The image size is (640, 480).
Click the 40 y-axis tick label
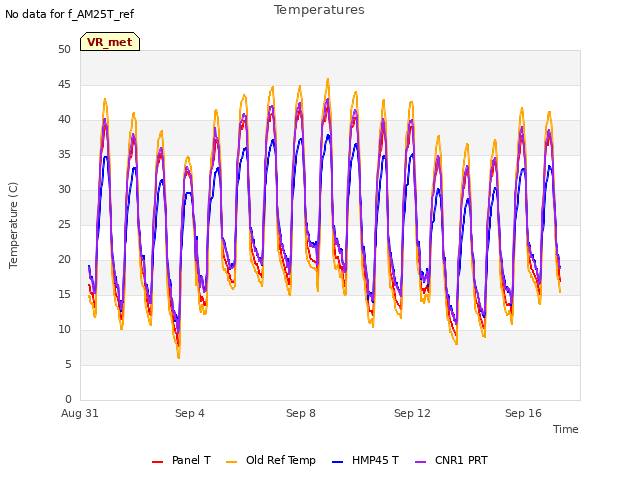tap(64, 120)
